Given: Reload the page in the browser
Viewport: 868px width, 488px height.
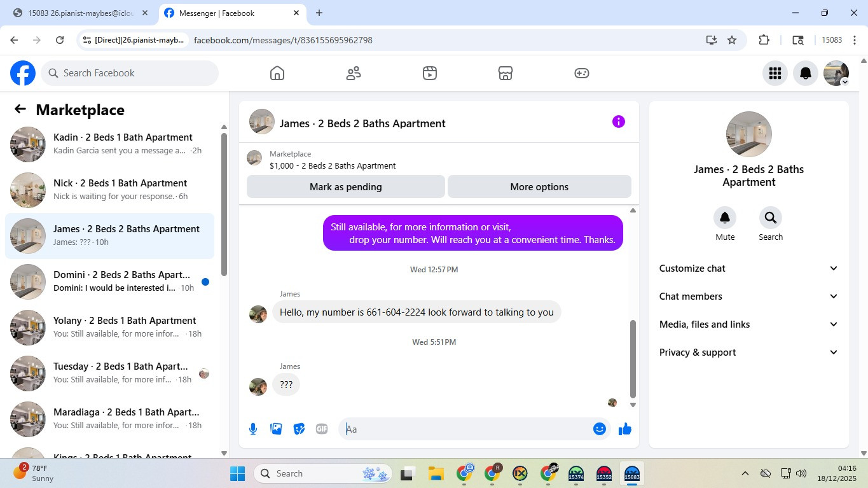Looking at the screenshot, I should (60, 40).
